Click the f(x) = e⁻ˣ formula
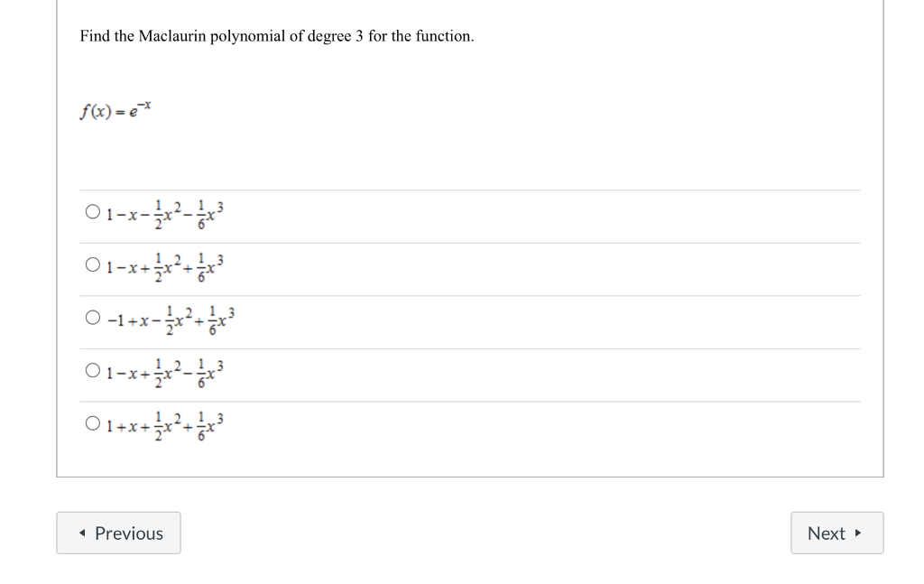Screen dimensions: 924x584 [x=115, y=110]
